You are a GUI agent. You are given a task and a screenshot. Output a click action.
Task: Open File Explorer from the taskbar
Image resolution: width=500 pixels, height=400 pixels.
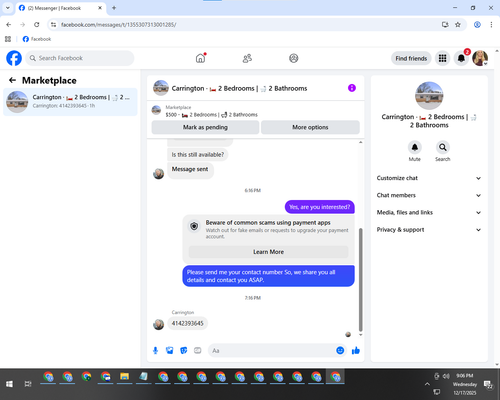pos(125,377)
